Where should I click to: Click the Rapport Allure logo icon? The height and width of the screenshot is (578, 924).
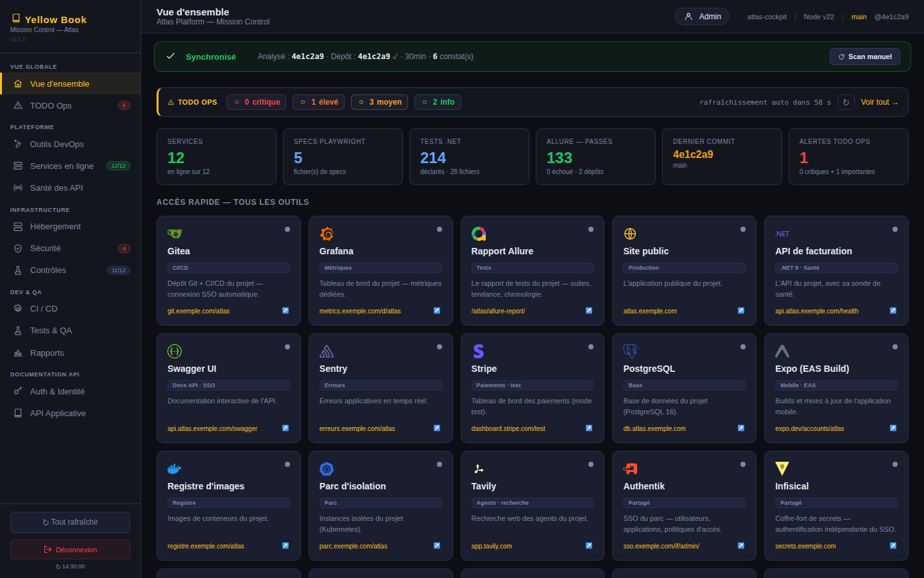click(x=479, y=234)
